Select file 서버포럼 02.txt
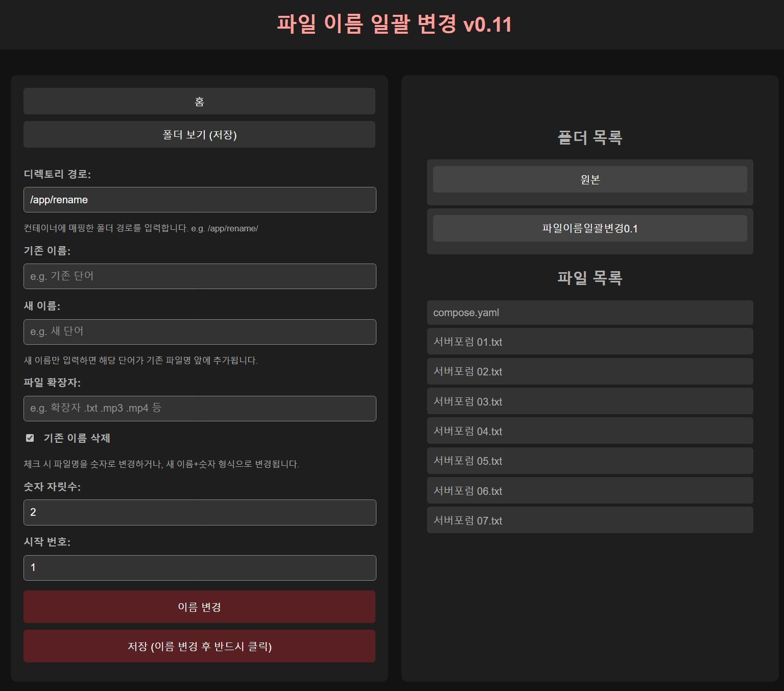This screenshot has width=784, height=691. tap(590, 371)
